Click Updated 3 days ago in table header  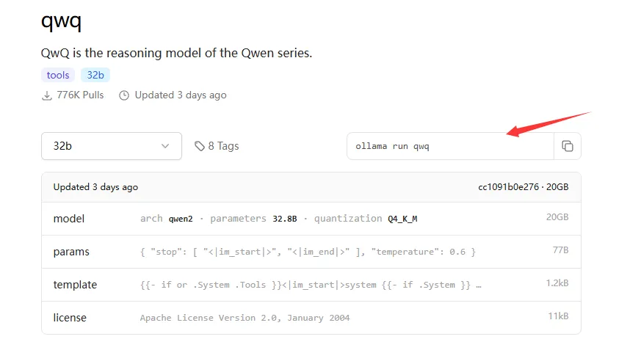(x=95, y=187)
